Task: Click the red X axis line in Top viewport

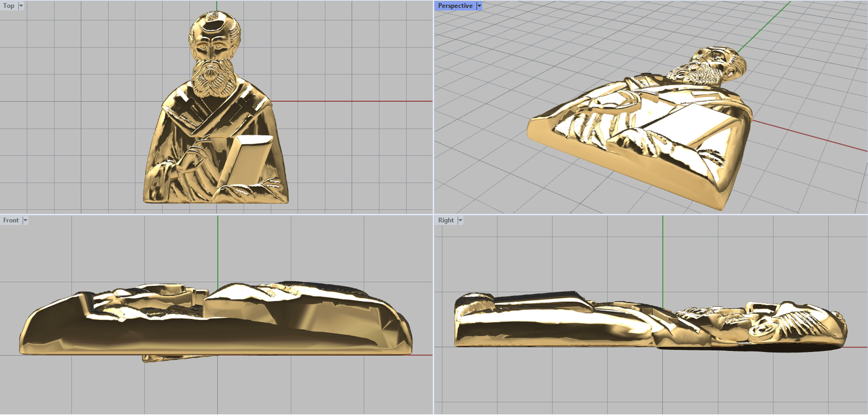Action: click(353, 101)
